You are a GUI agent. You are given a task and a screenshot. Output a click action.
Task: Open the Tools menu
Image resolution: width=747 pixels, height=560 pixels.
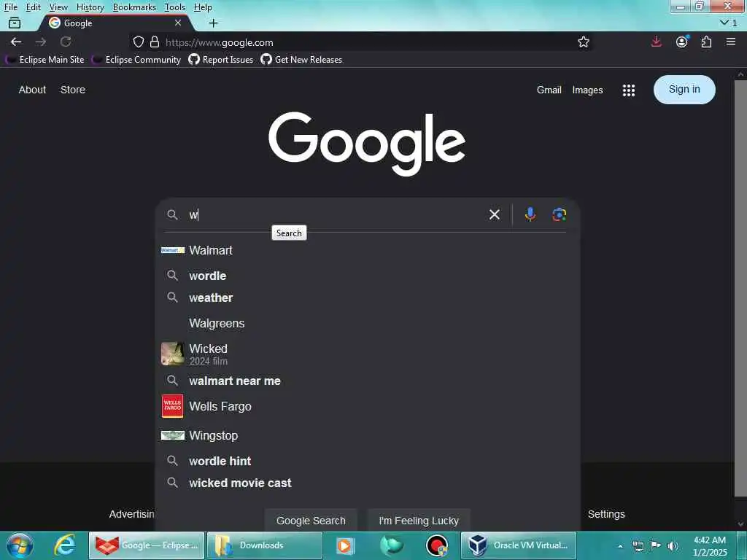click(x=175, y=7)
